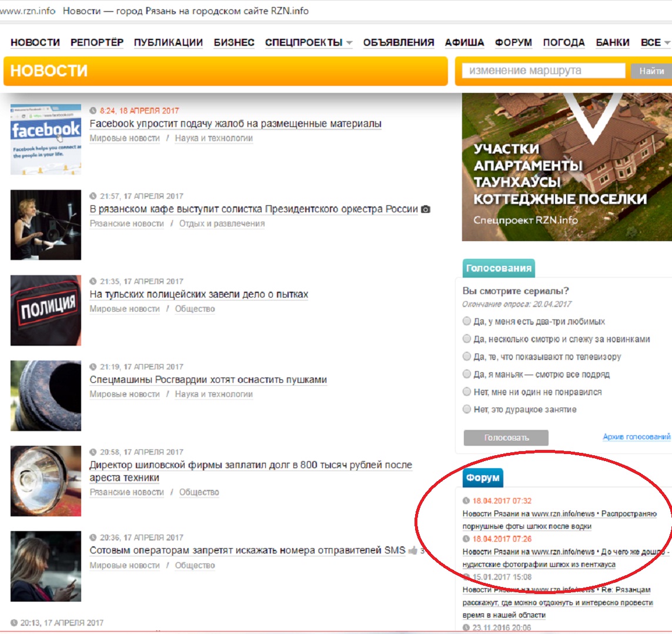The width and height of the screenshot is (672, 634).
Task: Open the Facebook logo news thumbnail
Action: click(46, 139)
